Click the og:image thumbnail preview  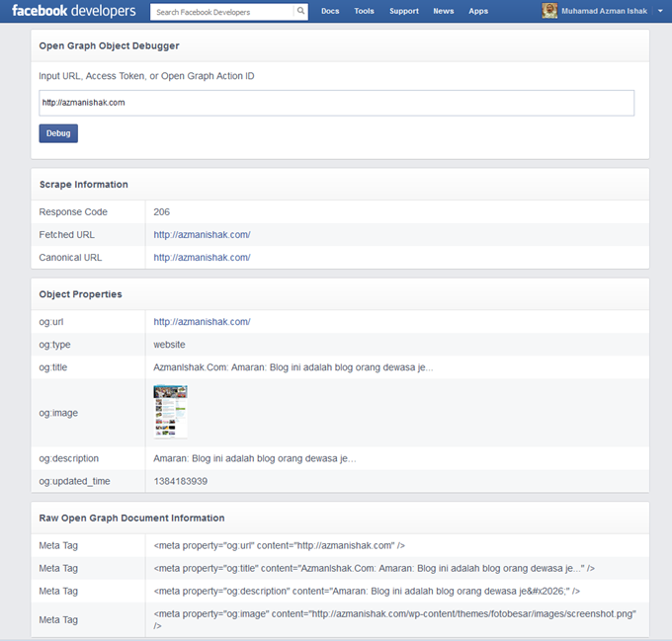(x=171, y=412)
